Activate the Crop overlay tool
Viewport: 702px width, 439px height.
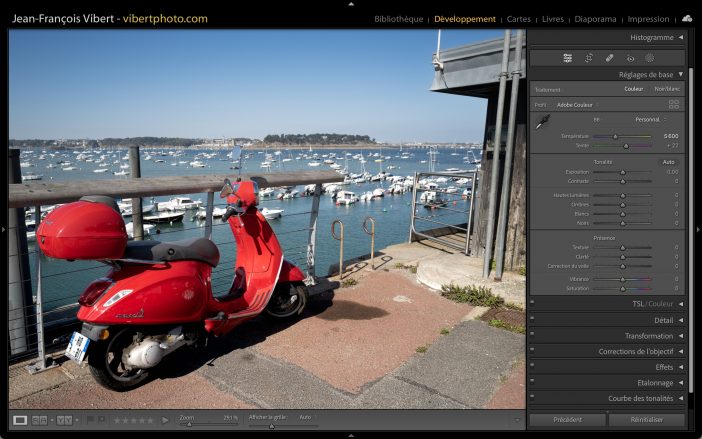(x=589, y=58)
